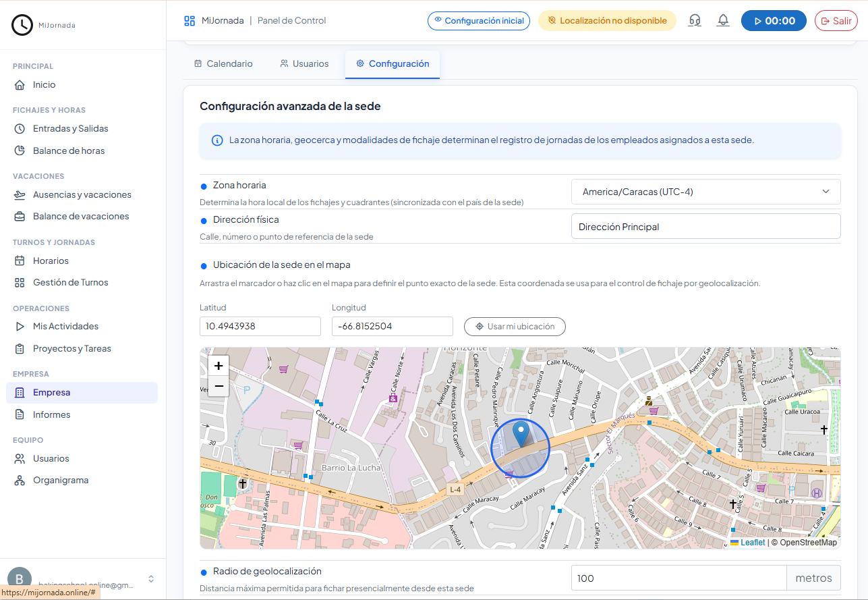
Task: Open Entradas y Salidas in sidebar
Action: 82,129
